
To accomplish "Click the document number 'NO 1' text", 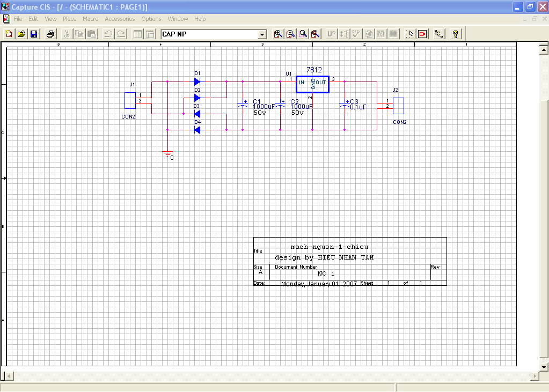I will click(326, 273).
